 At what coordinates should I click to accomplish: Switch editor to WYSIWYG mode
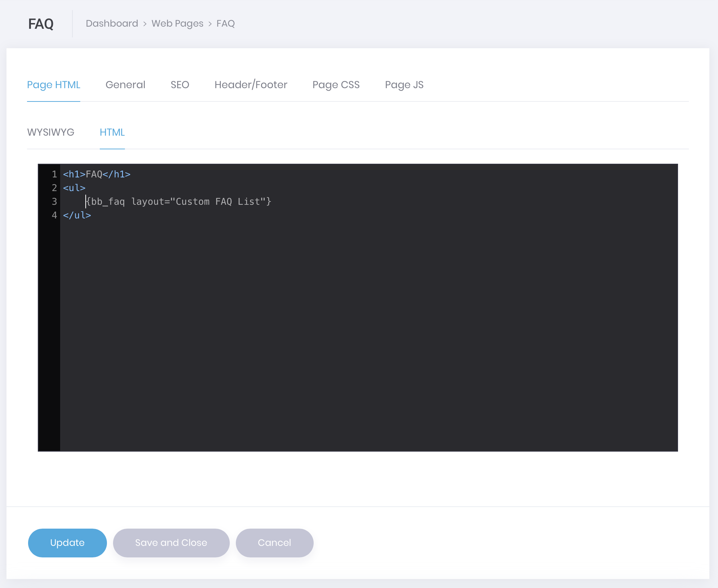point(51,132)
